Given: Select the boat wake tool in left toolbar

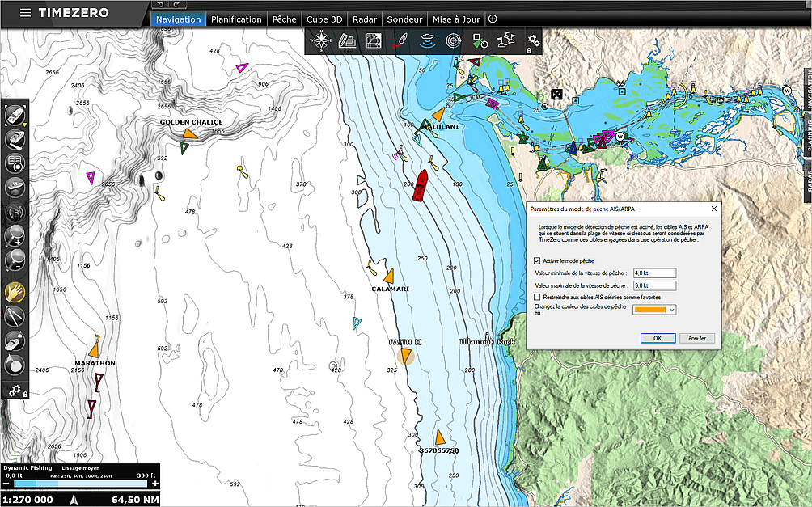Looking at the screenshot, I should click(x=15, y=187).
